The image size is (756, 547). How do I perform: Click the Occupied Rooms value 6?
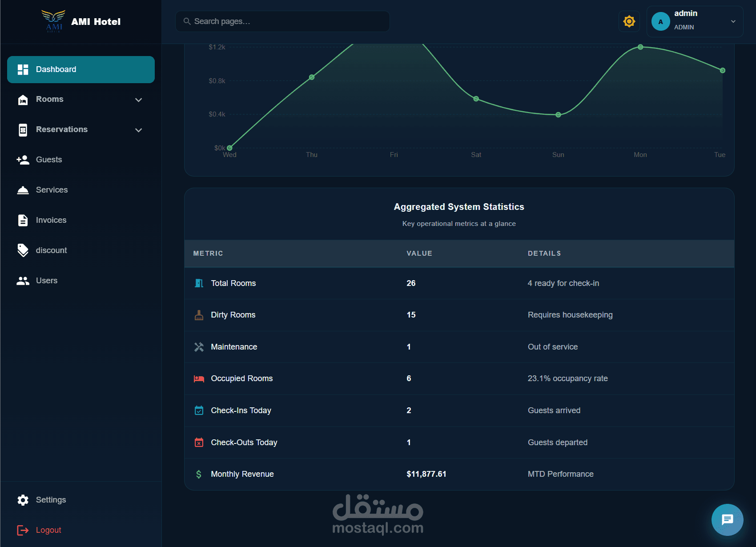click(409, 378)
